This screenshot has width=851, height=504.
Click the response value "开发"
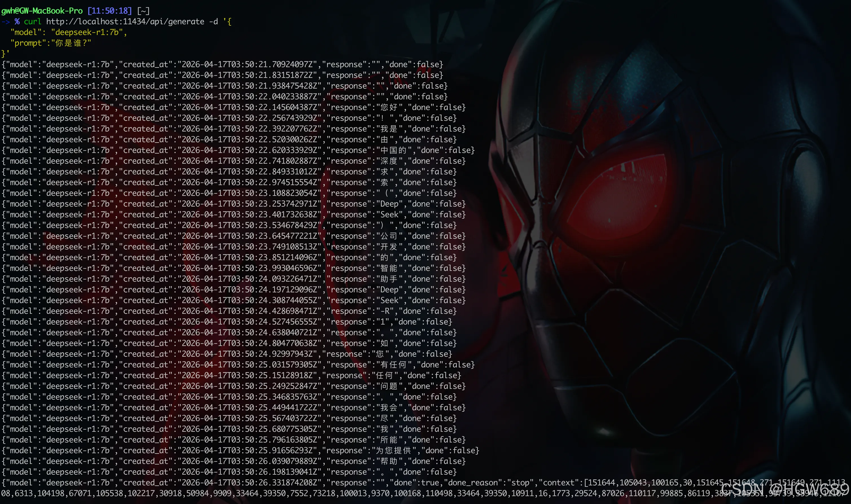coord(389,247)
